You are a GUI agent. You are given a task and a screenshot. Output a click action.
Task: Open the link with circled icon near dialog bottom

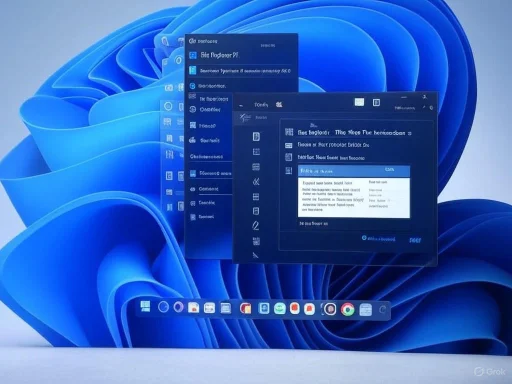378,239
